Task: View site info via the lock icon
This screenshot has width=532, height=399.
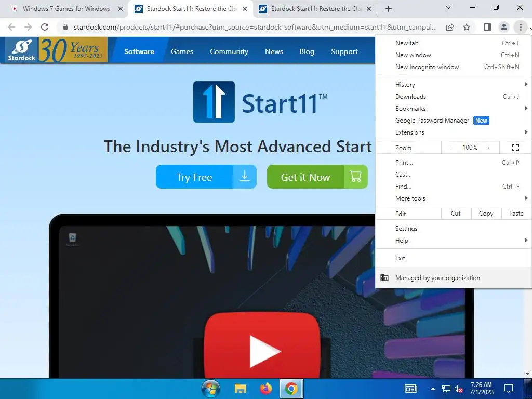Action: pos(65,27)
